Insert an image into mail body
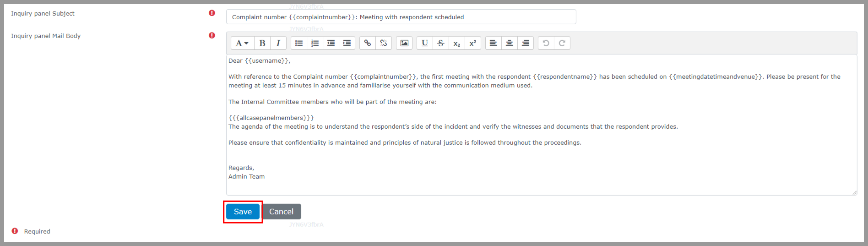Screen dimensions: 868x246 404,43
